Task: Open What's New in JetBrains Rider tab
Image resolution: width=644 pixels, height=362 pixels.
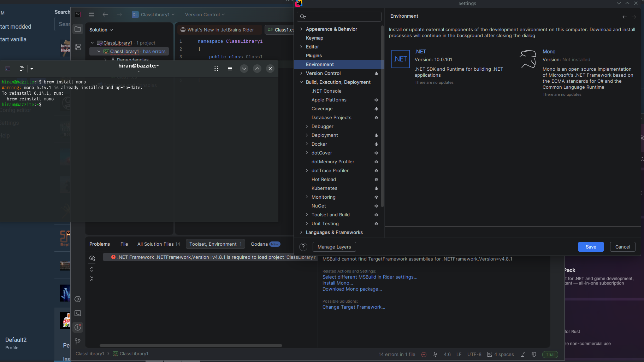Action: (x=218, y=30)
